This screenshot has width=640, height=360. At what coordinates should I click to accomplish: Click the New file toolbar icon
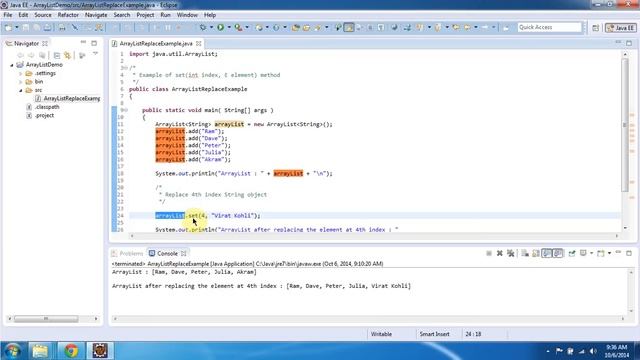click(x=8, y=27)
